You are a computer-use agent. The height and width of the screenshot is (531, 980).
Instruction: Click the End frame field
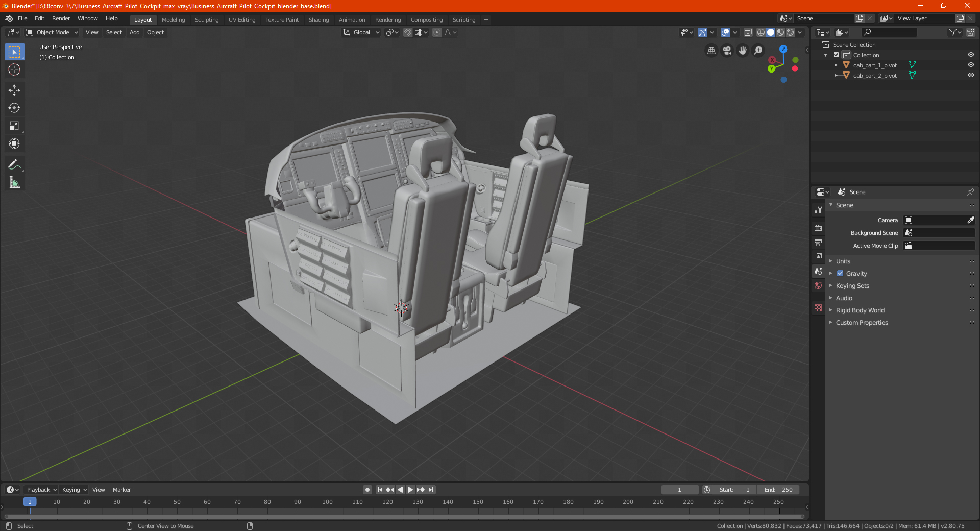tap(778, 490)
